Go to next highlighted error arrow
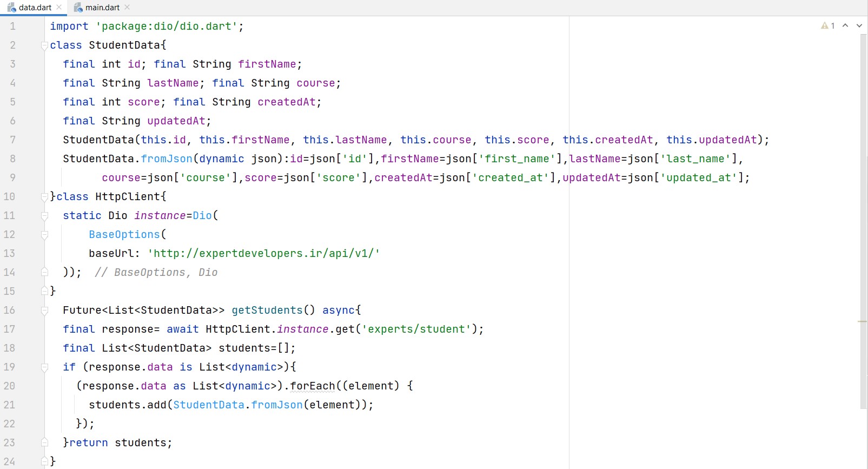Screen dimensions: 868x469 pos(859,25)
